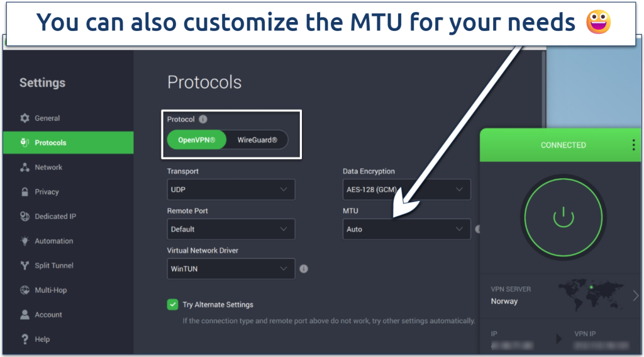Click the Automation lightbulb icon
644x357 pixels.
25,241
